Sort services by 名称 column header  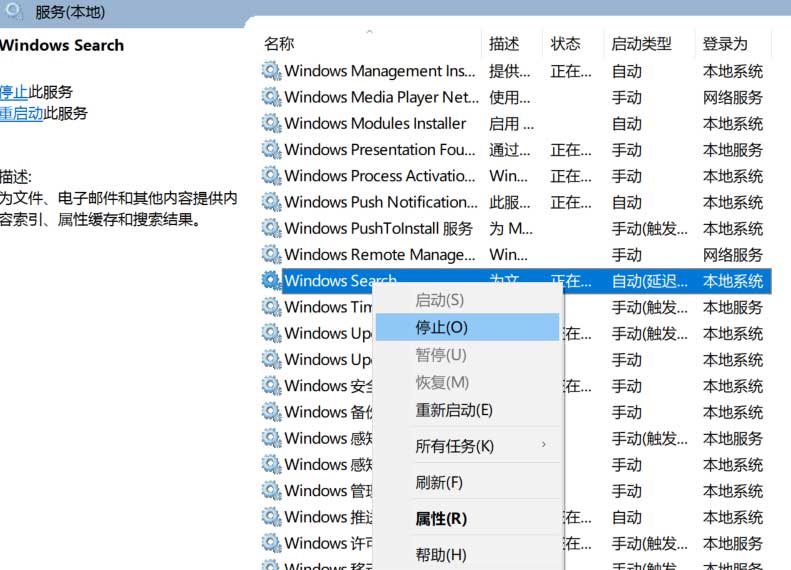[279, 44]
